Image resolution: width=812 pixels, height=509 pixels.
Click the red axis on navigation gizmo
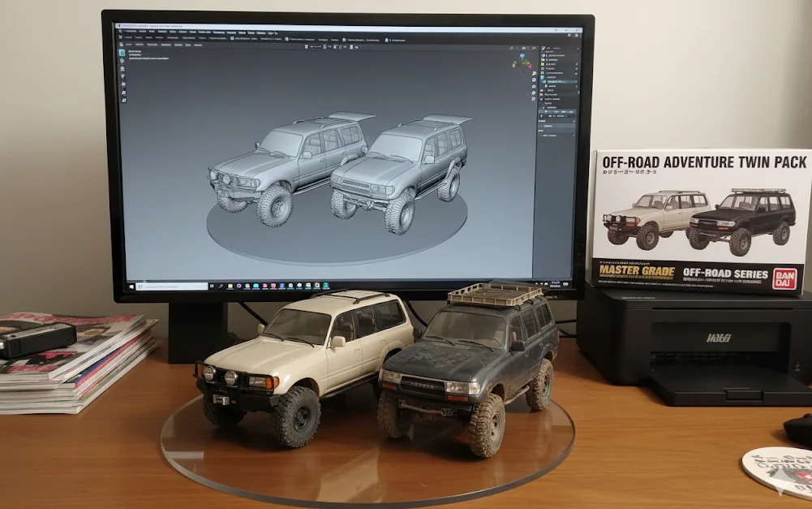(x=530, y=64)
